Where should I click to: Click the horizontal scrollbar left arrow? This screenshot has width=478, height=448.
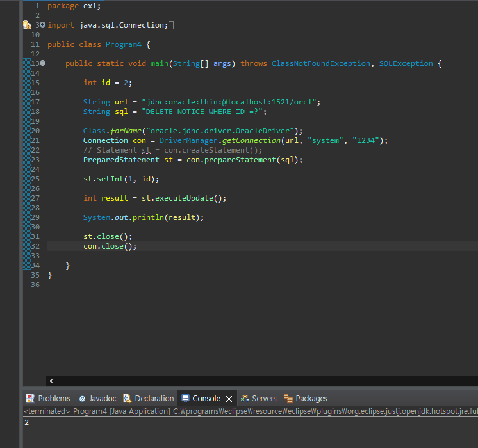(x=51, y=381)
